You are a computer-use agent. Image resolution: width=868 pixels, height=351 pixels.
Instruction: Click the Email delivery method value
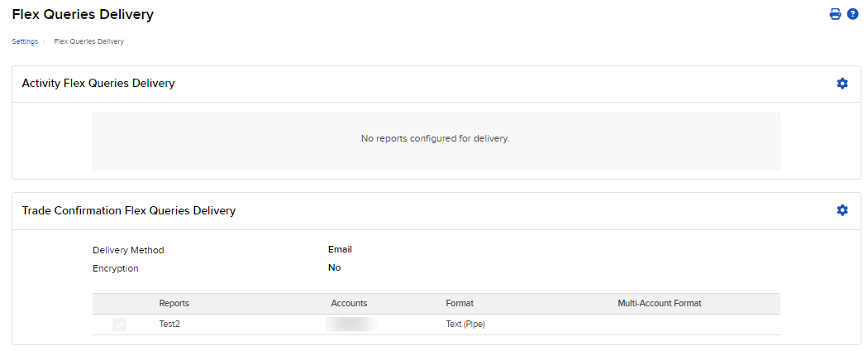click(340, 249)
